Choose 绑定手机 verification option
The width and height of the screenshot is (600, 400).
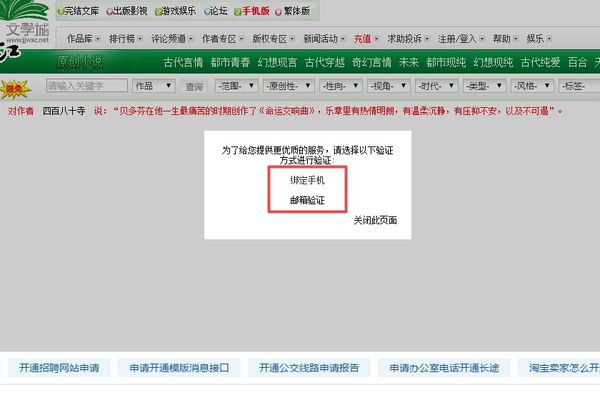tap(307, 180)
